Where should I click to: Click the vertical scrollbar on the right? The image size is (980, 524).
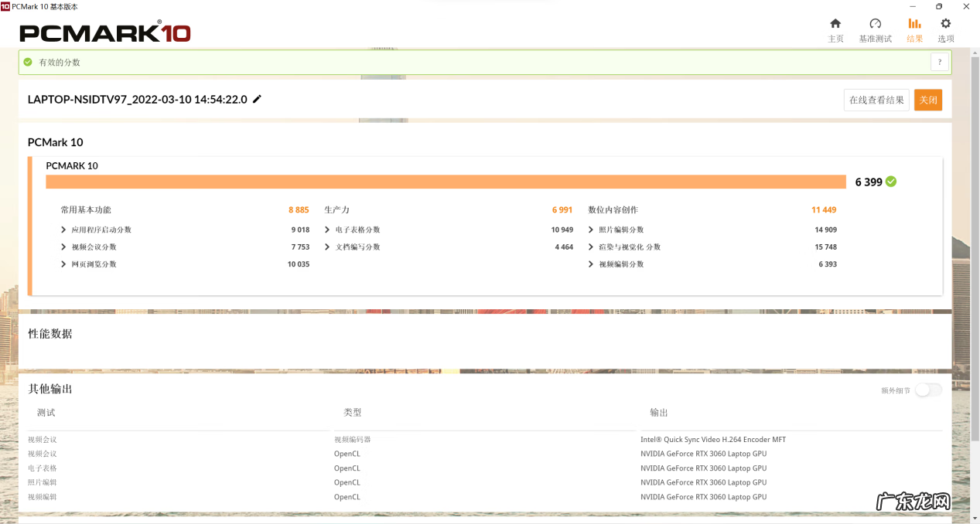point(975,232)
